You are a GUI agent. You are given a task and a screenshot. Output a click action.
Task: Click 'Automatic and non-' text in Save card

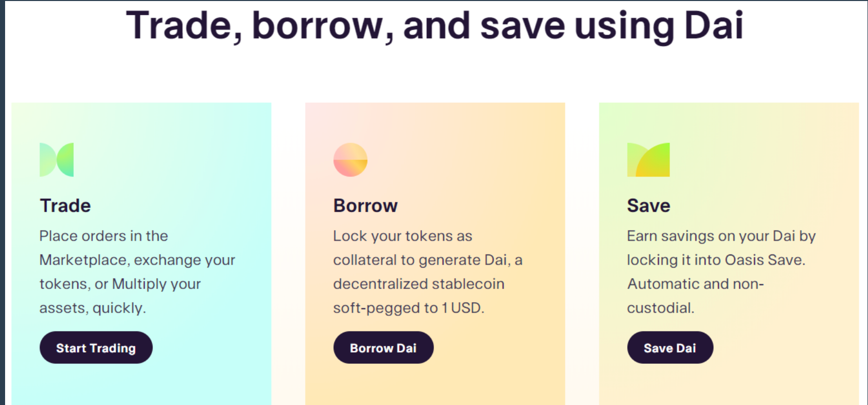pyautogui.click(x=696, y=284)
